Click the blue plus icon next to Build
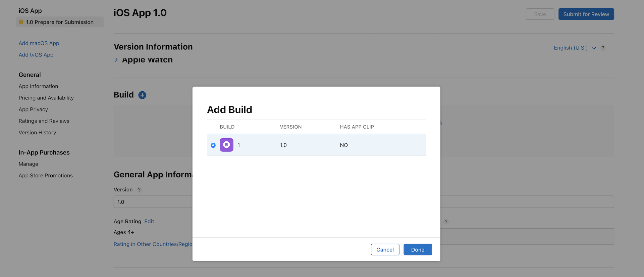This screenshot has width=644, height=277. (x=142, y=95)
